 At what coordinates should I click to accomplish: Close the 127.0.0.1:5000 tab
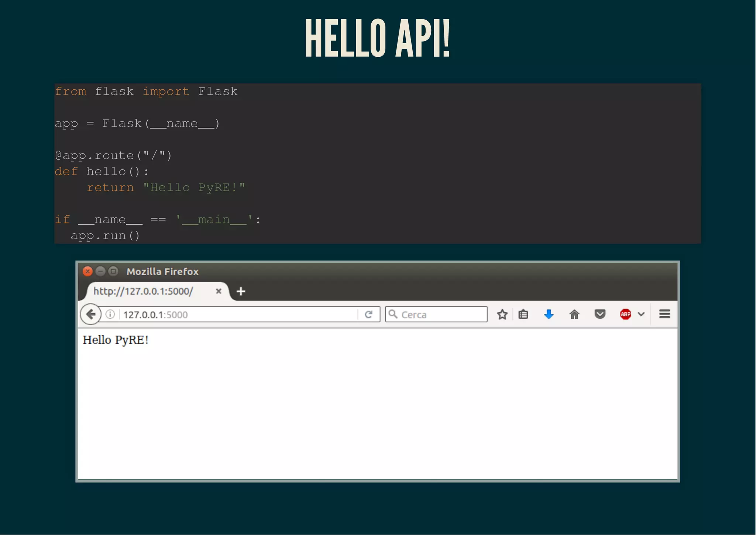219,291
